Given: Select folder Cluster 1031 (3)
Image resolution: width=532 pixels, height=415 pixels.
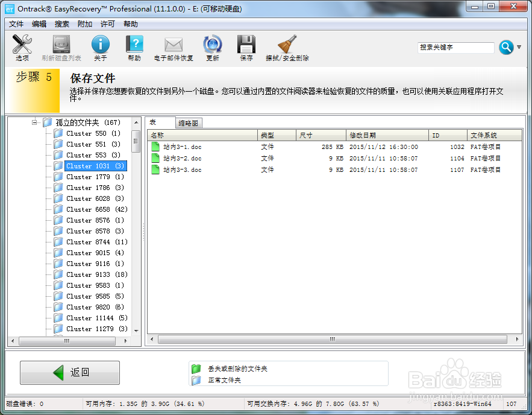Looking at the screenshot, I should pyautogui.click(x=95, y=166).
